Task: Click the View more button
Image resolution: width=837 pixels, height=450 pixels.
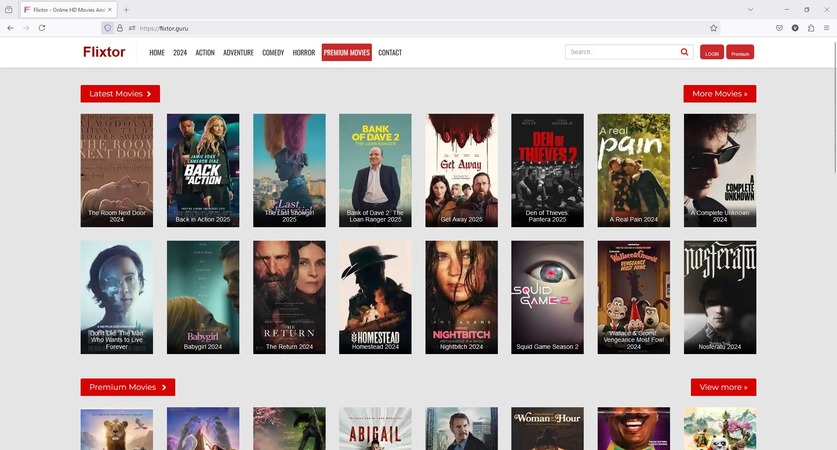Action: point(723,387)
